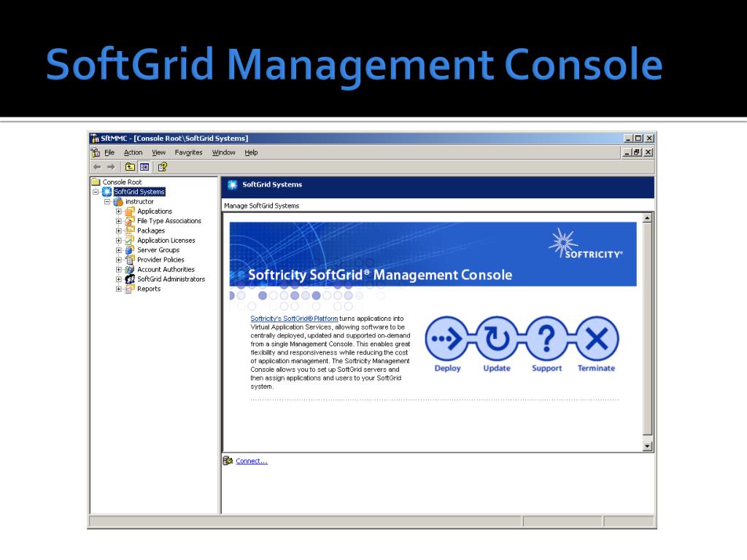
Task: Select the SoftGrid Systems tree item
Action: 139,192
